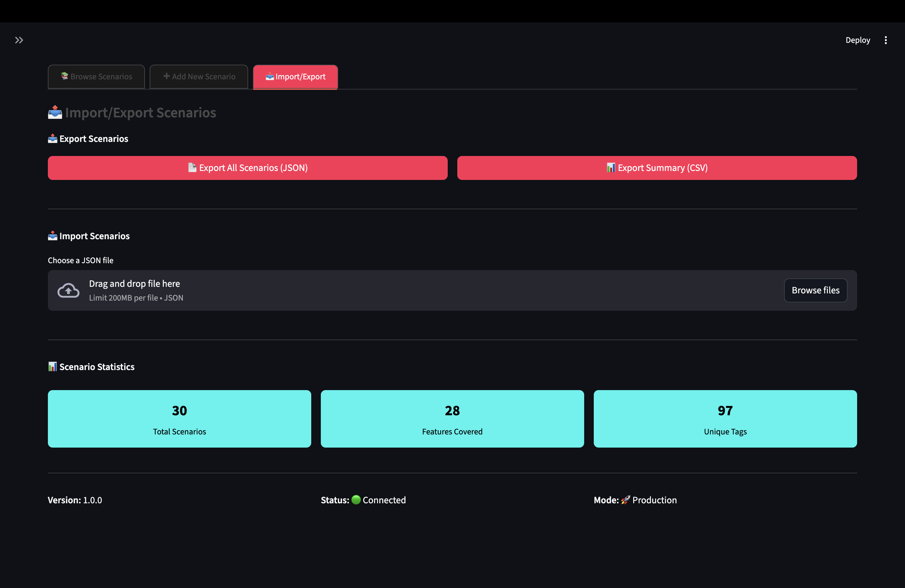Screen dimensions: 905x588
Task: Click Export All Scenarios (JSON) button
Action: 247,168
